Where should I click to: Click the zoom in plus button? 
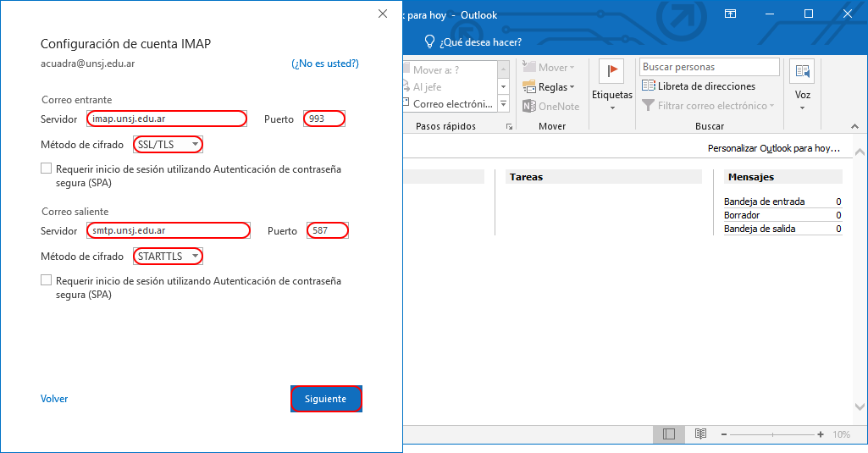pyautogui.click(x=821, y=434)
